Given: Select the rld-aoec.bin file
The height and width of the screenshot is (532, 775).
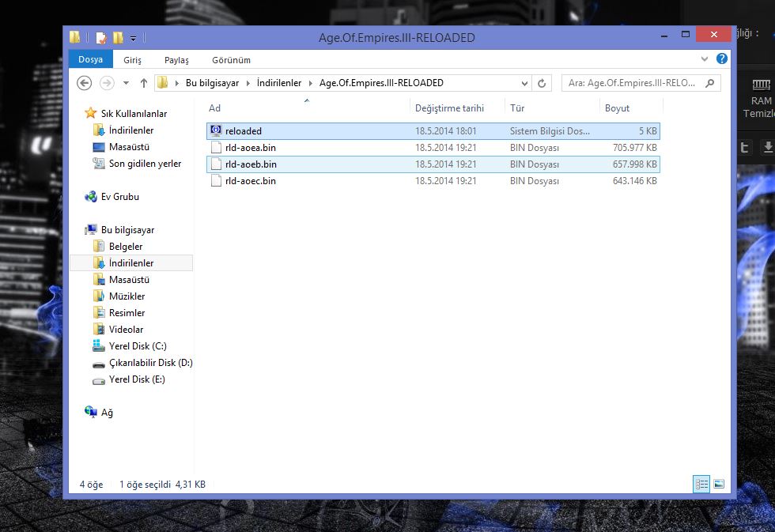Looking at the screenshot, I should [x=433, y=181].
